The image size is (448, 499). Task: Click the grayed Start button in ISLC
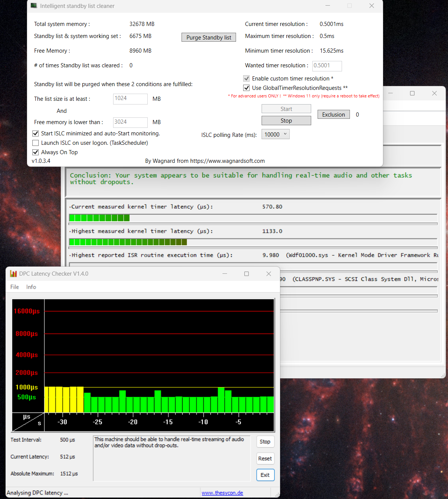click(286, 109)
